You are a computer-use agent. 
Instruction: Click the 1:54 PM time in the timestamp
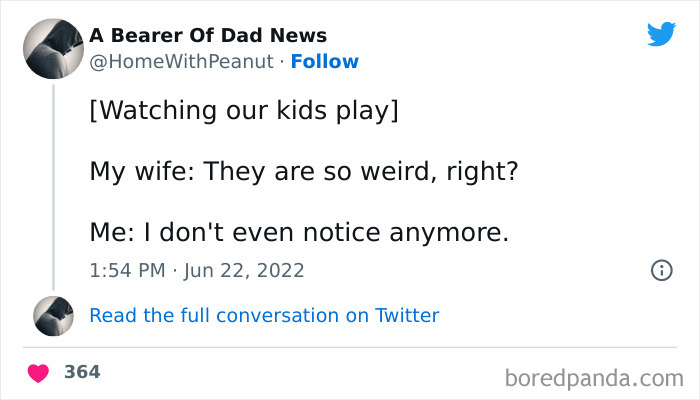pos(128,270)
